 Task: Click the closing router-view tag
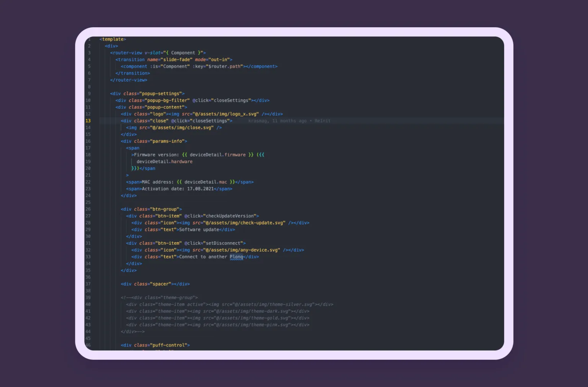[129, 80]
